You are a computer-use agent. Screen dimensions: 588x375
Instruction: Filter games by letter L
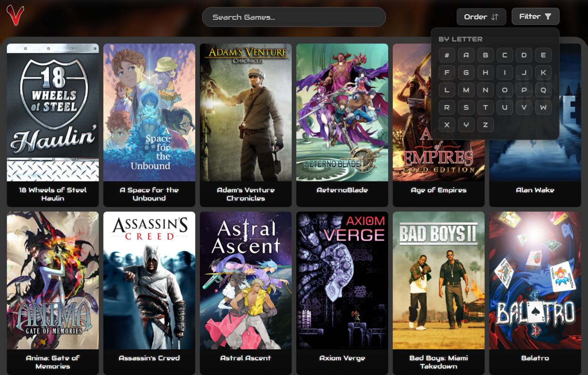pos(447,90)
